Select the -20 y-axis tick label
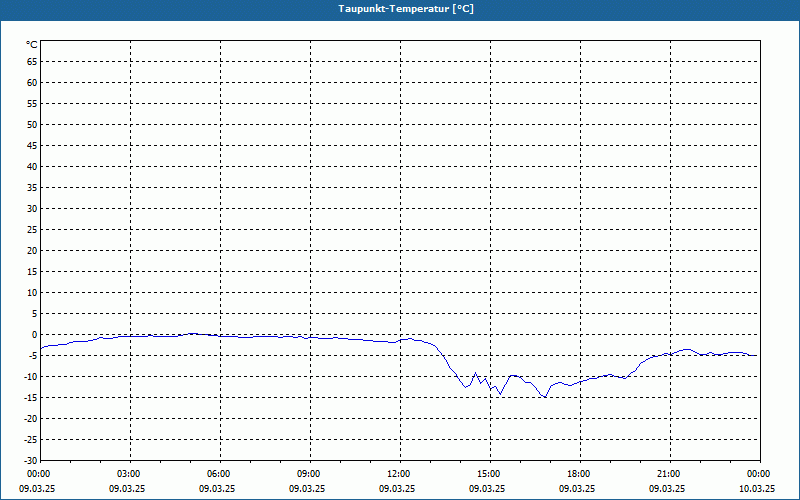 click(x=30, y=419)
